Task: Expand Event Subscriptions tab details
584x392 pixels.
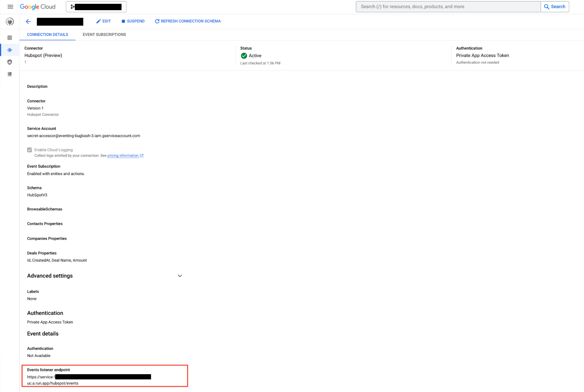Action: 104,34
